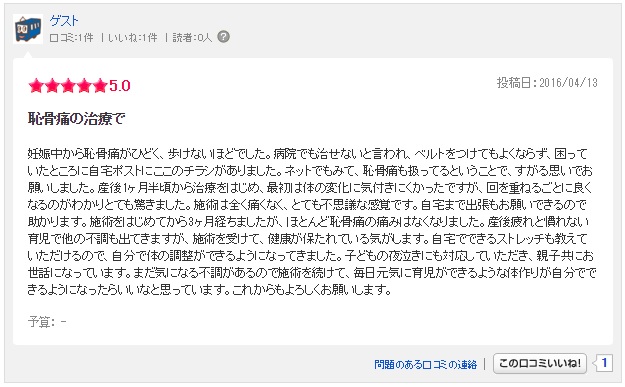This screenshot has width=625, height=387.
Task: Select the 読者:0人 readers count
Action: pos(192,38)
